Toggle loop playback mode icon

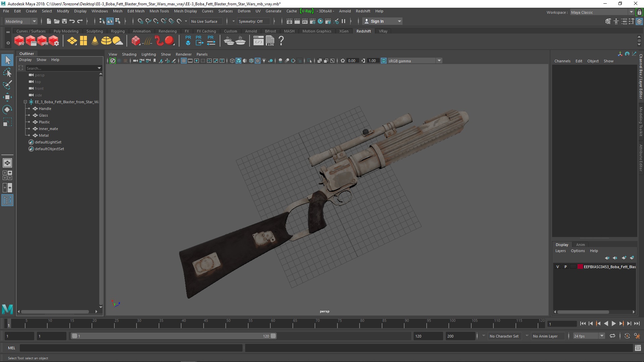point(612,336)
